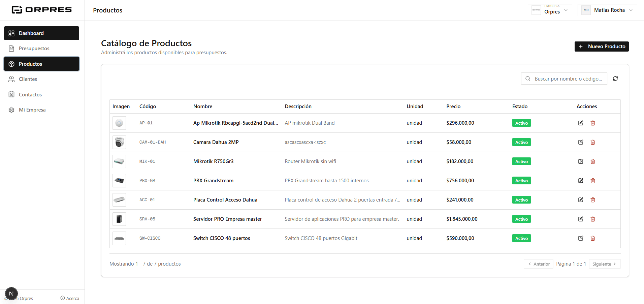Click the Nombre column header
This screenshot has width=644, height=304.
203,107
